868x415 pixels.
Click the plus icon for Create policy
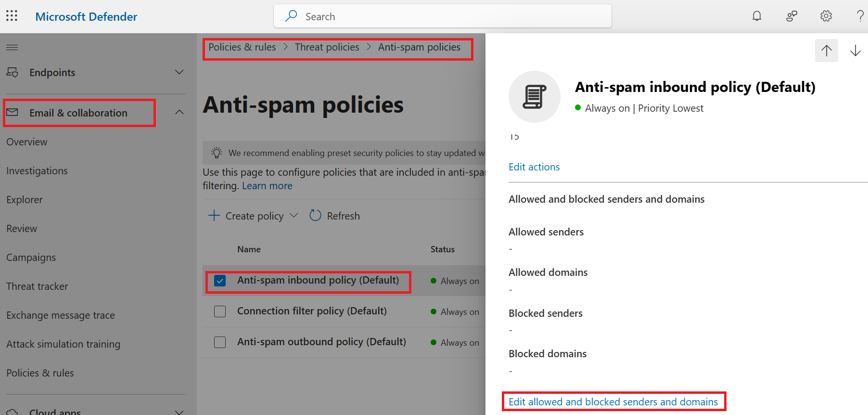click(x=214, y=215)
